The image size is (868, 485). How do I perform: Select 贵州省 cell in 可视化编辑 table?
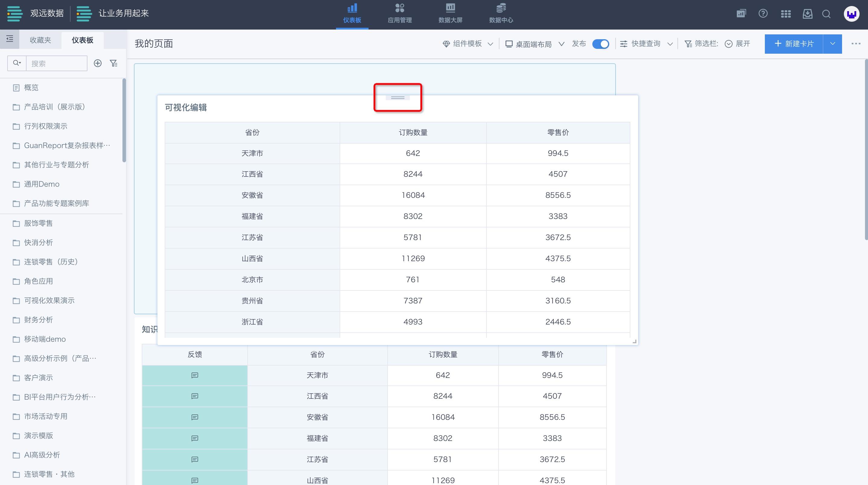(x=252, y=301)
